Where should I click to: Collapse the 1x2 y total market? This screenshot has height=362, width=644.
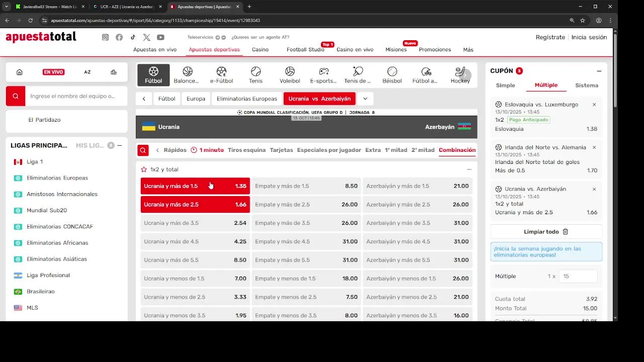point(469,169)
